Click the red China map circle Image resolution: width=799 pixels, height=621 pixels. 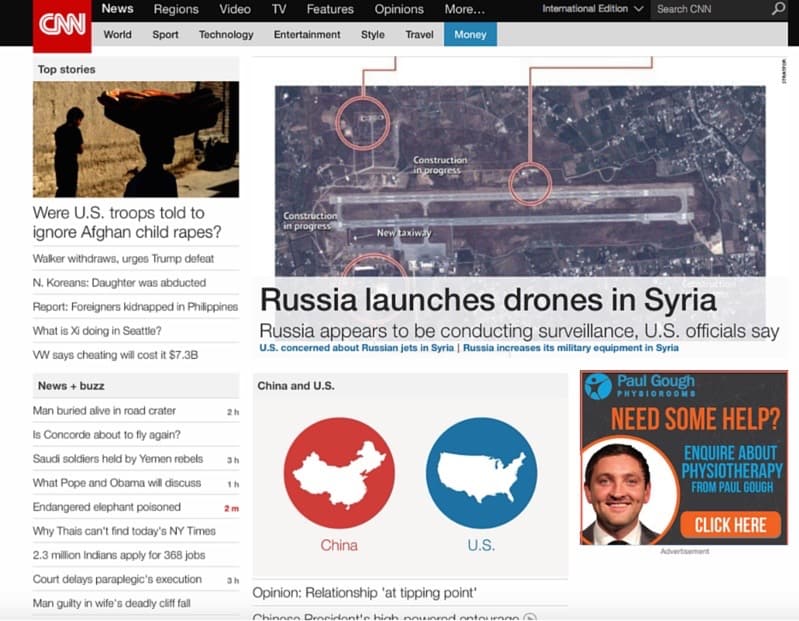pos(339,473)
